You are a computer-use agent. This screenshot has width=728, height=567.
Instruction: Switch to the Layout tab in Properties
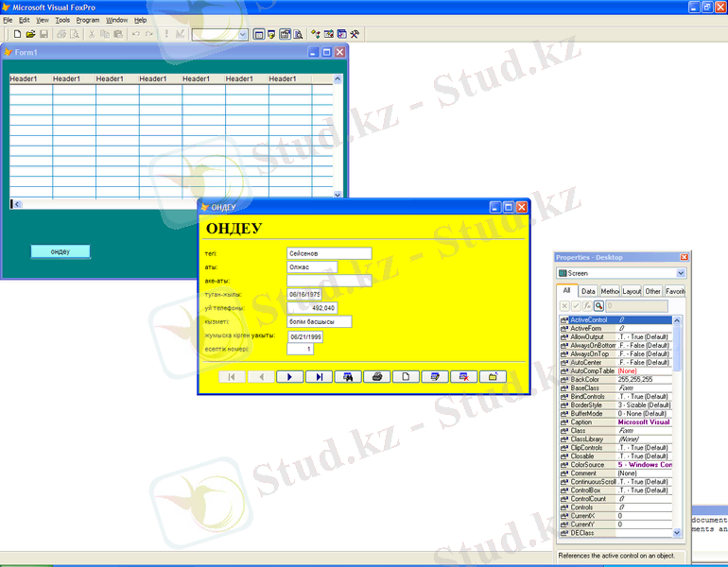coord(632,292)
